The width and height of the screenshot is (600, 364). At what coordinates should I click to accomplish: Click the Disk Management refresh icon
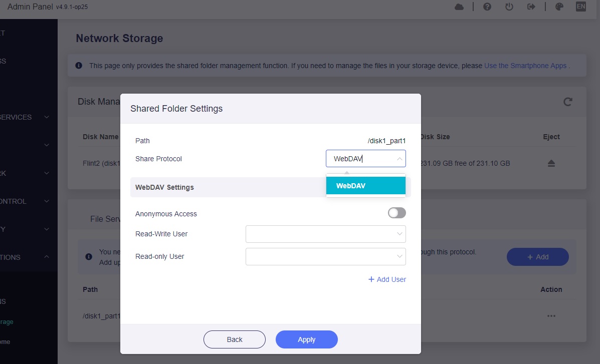(568, 102)
